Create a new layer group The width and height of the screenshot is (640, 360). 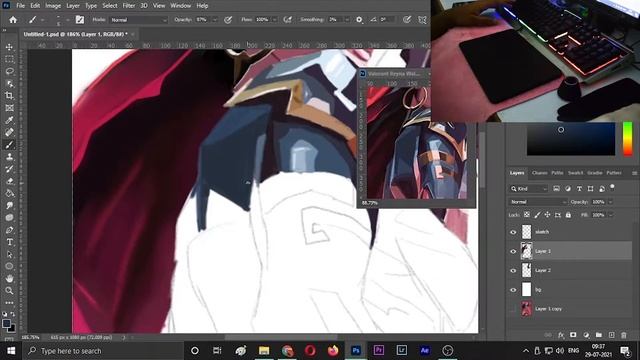[599, 335]
